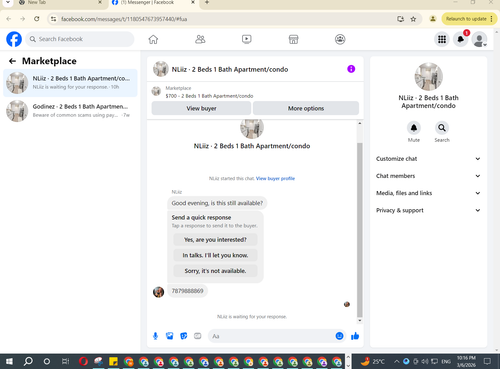
Task: Expand Media, files and links section
Action: point(428,193)
